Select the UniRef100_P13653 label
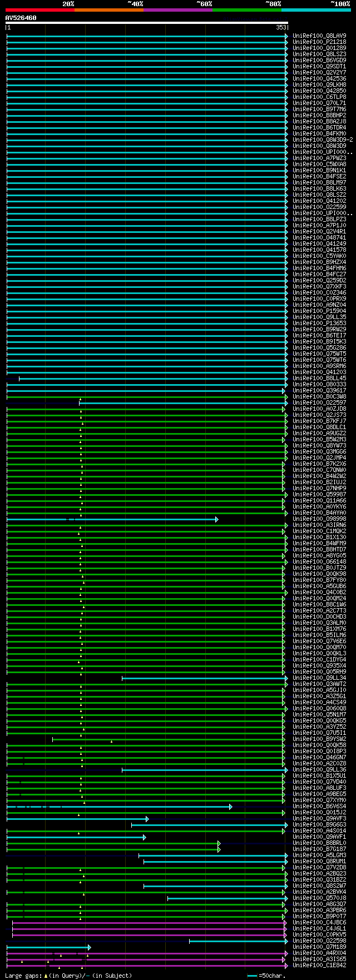Image resolution: width=356 pixels, height=980 pixels. pyautogui.click(x=319, y=323)
